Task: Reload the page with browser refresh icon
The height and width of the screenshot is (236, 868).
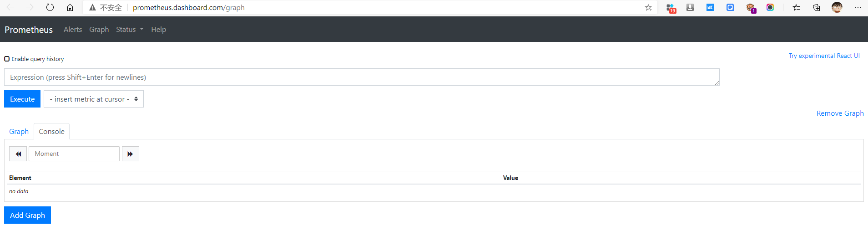Action: [x=50, y=7]
